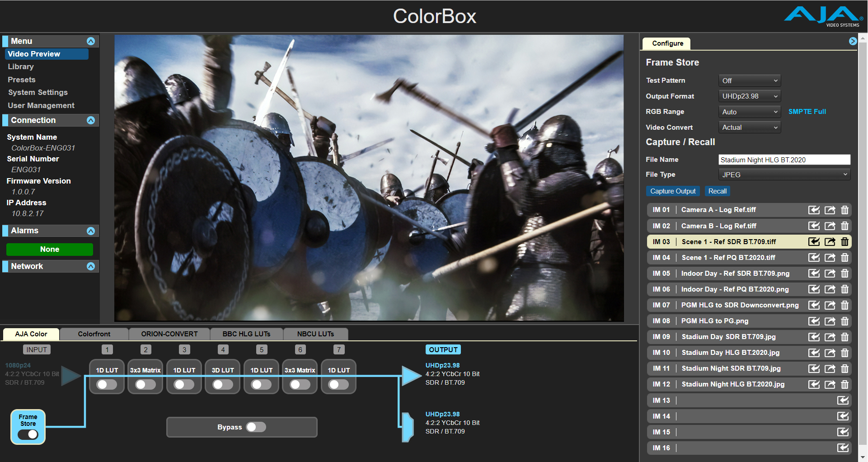Click the import icon for IM 05

[x=814, y=273]
